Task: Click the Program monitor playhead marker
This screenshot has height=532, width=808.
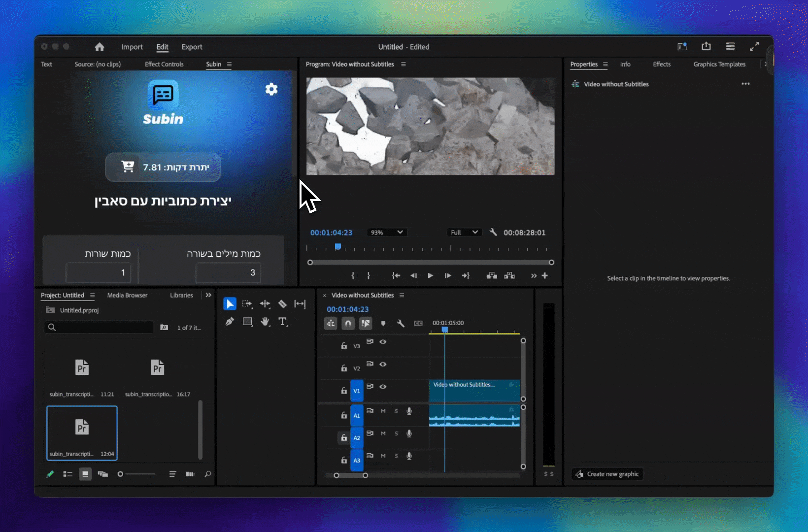Action: [338, 247]
